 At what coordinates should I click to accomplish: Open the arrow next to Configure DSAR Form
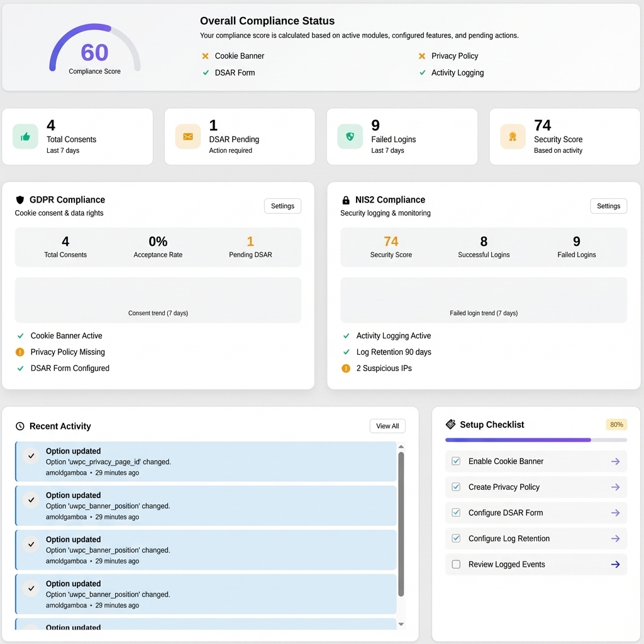615,513
